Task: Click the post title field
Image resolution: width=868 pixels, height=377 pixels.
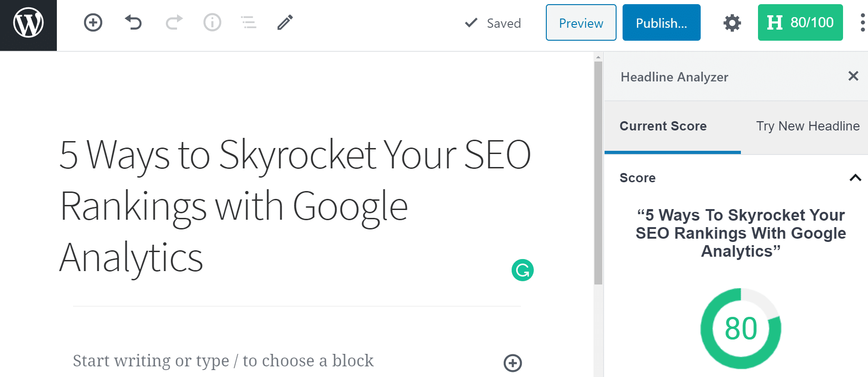Action: (295, 206)
